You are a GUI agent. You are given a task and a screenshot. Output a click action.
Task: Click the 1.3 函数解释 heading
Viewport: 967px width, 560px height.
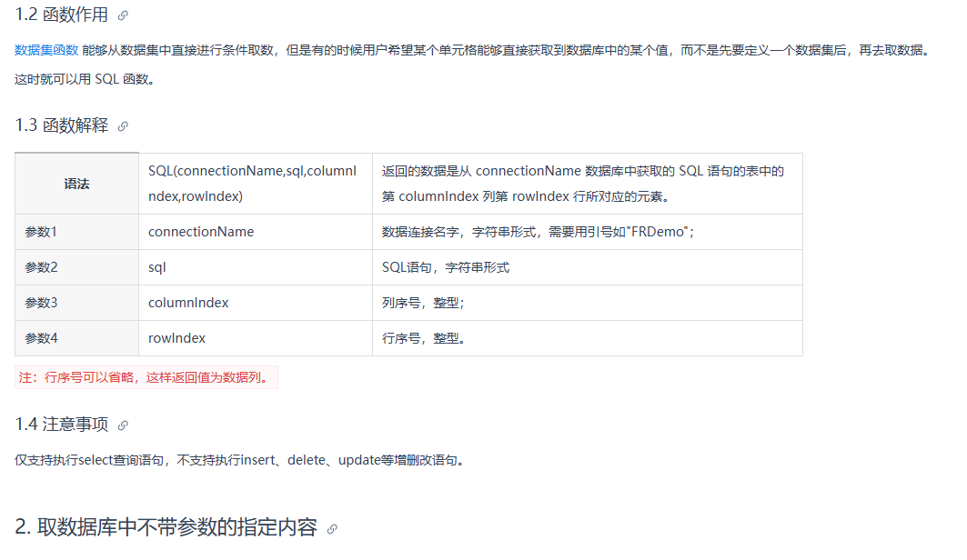coord(61,125)
